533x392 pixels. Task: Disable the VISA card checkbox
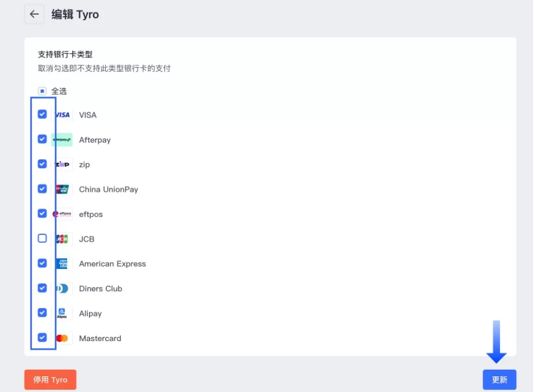pos(42,114)
